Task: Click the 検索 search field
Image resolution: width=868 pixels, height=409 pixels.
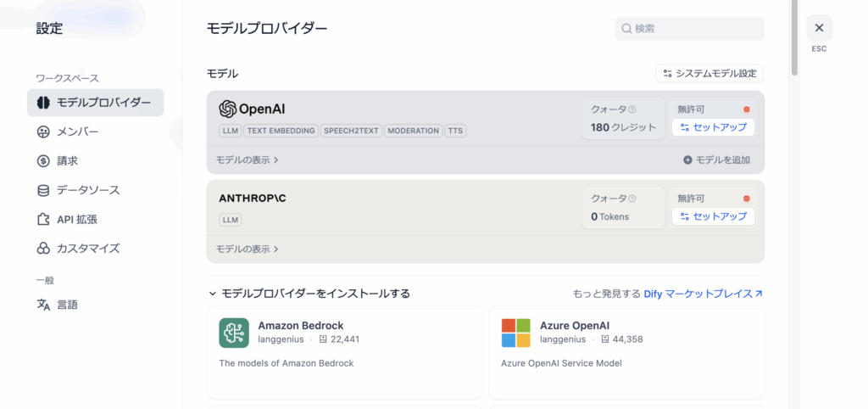Action: pyautogui.click(x=689, y=28)
